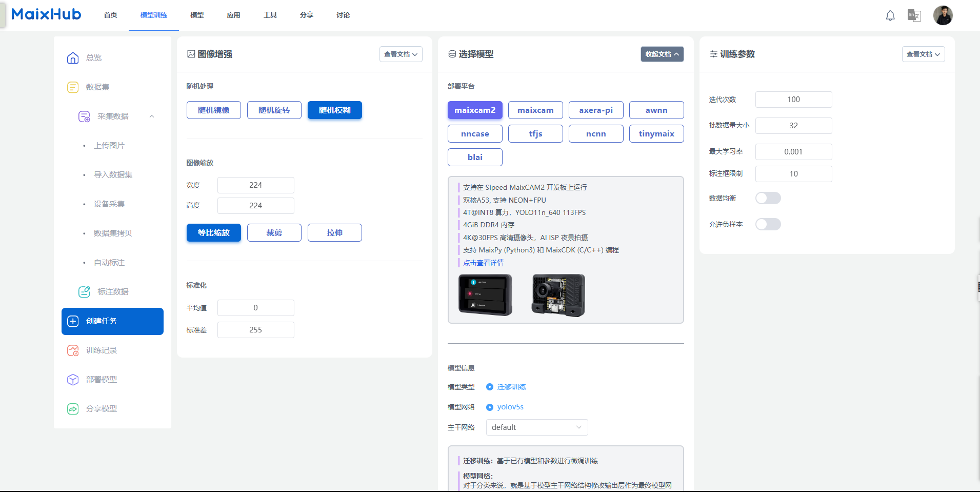The height and width of the screenshot is (492, 980).
Task: Choose the axera-pi platform
Action: point(596,110)
